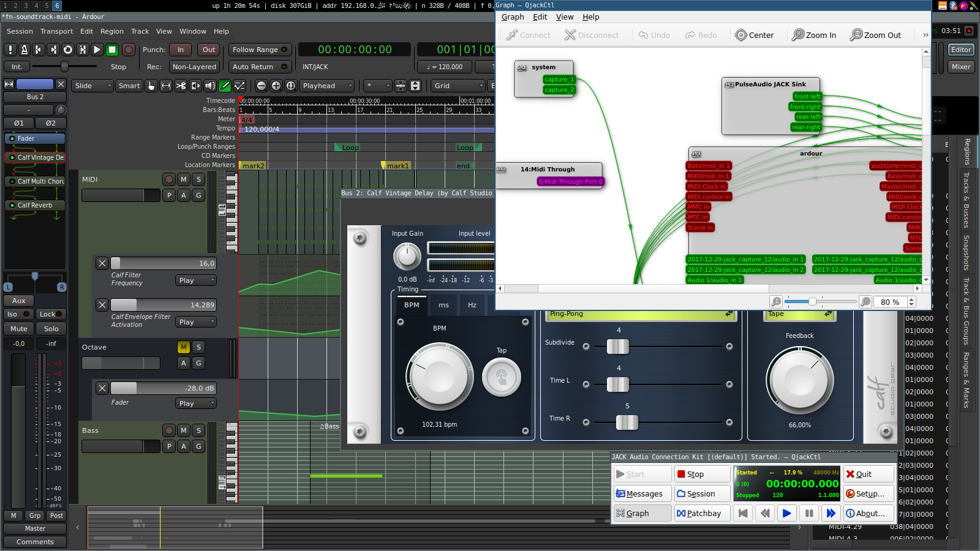Open Calf Filter Frequency Play automation dropdown
The image size is (980, 551).
[x=196, y=280]
